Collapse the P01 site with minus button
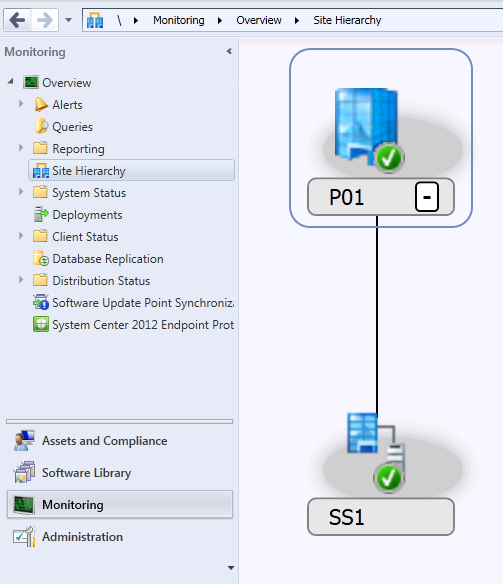 [x=427, y=197]
